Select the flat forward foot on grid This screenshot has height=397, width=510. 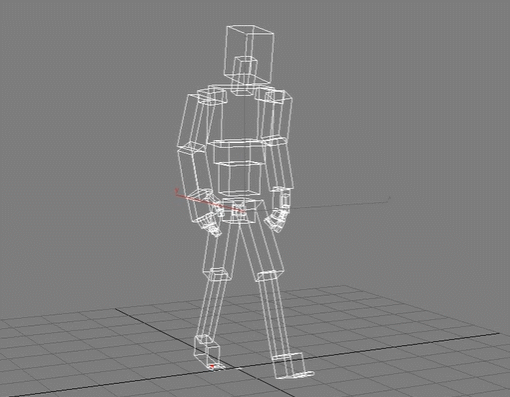(x=292, y=367)
